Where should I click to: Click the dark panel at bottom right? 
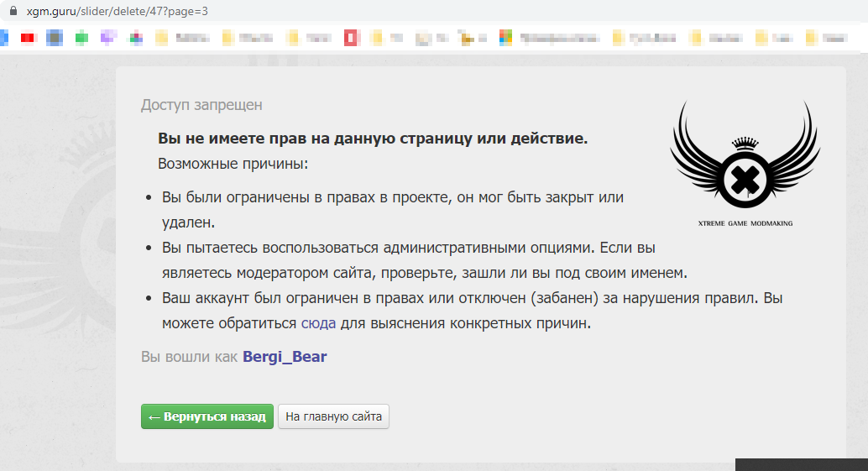[801, 464]
